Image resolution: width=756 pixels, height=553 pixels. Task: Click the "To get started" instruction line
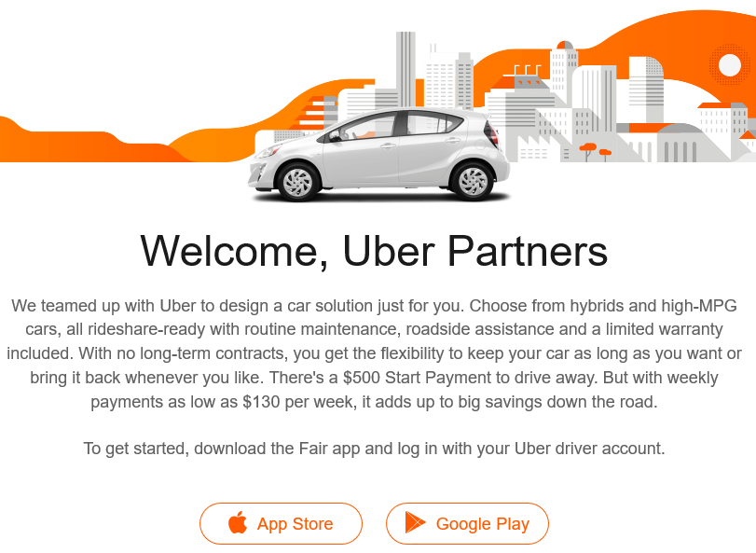pyautogui.click(x=374, y=449)
